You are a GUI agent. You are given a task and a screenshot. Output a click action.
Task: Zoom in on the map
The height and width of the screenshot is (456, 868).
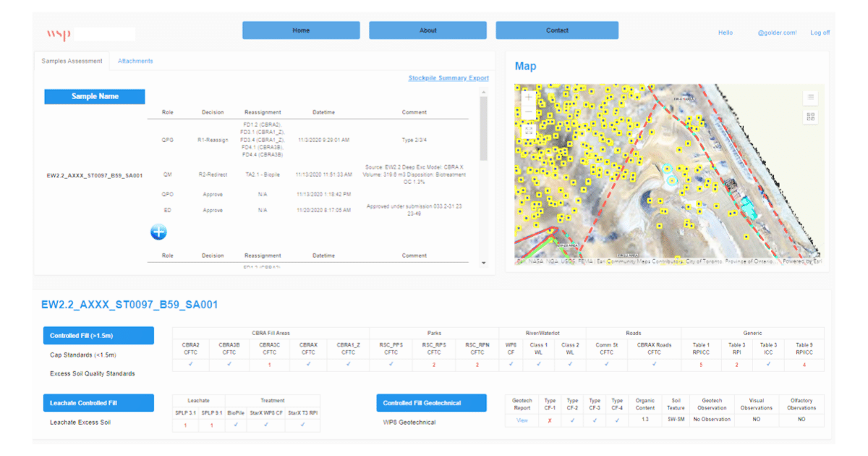(528, 97)
